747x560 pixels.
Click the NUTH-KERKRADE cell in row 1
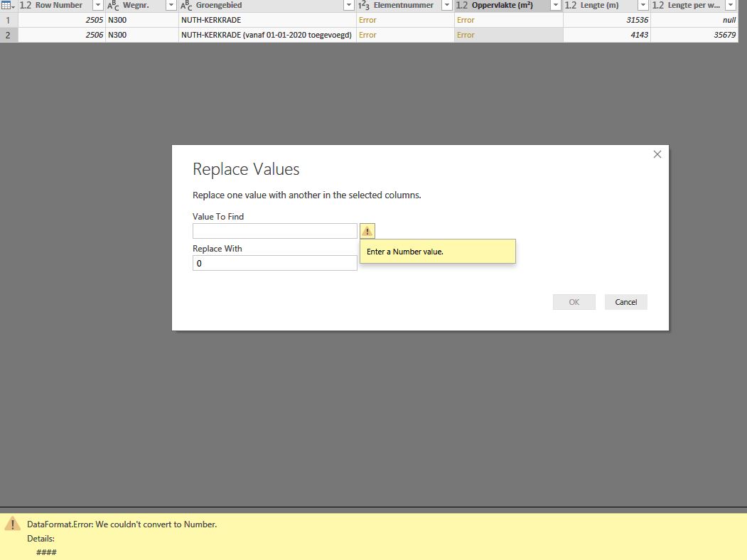point(267,20)
